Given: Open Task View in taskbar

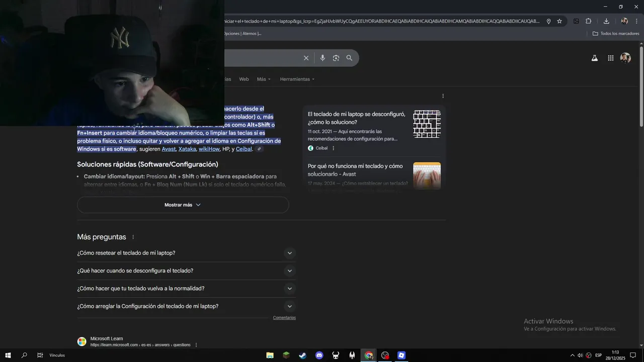Looking at the screenshot, I should click(40, 355).
